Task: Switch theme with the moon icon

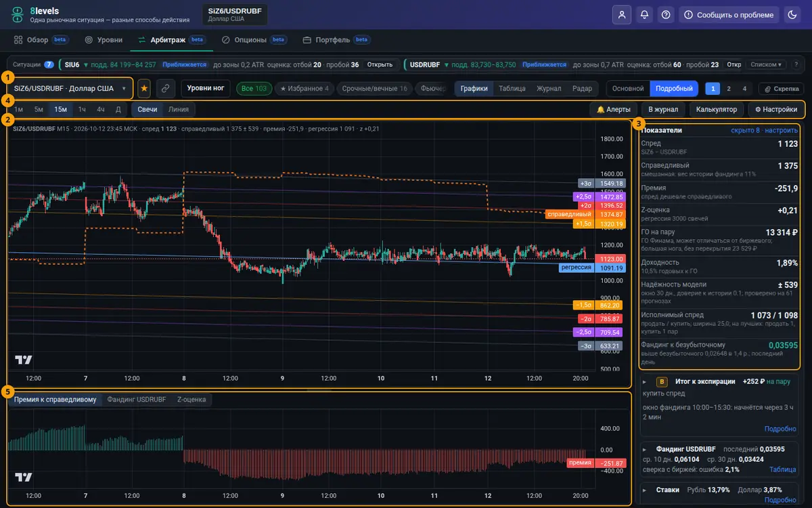Action: pos(792,14)
